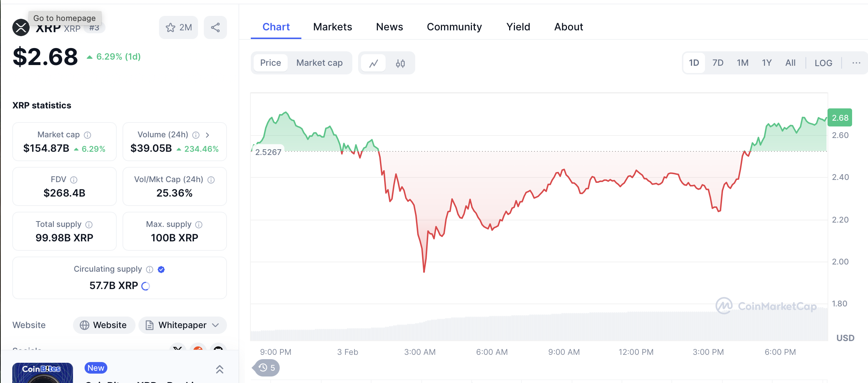
Task: Click the 2.68 current price label
Action: coord(840,118)
